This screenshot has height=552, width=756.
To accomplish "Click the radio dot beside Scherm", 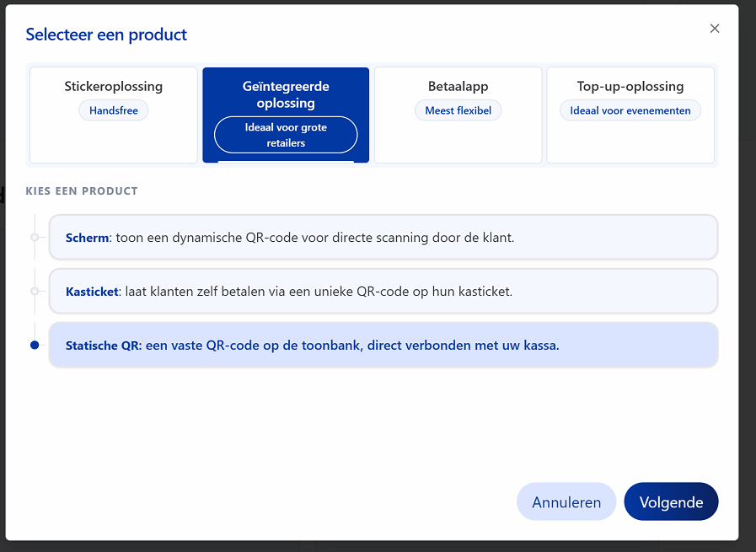I will click(x=35, y=237).
